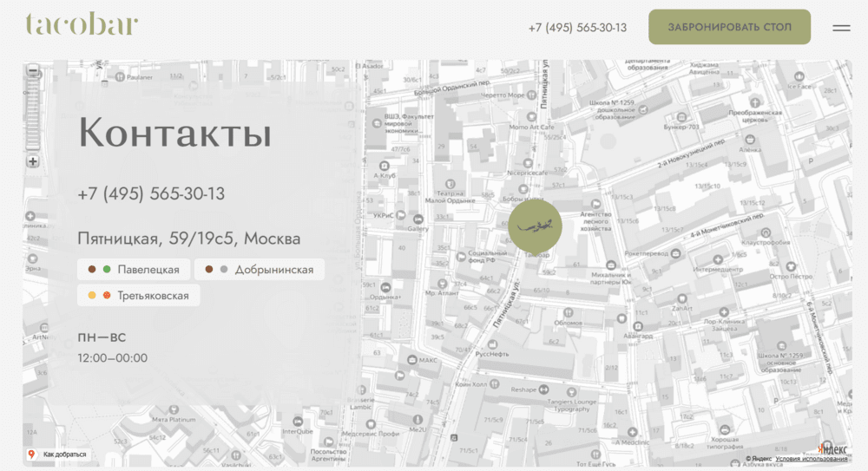This screenshot has width=868, height=471.
Task: Click header phone number +7 (495) 565-30-13
Action: tap(577, 28)
